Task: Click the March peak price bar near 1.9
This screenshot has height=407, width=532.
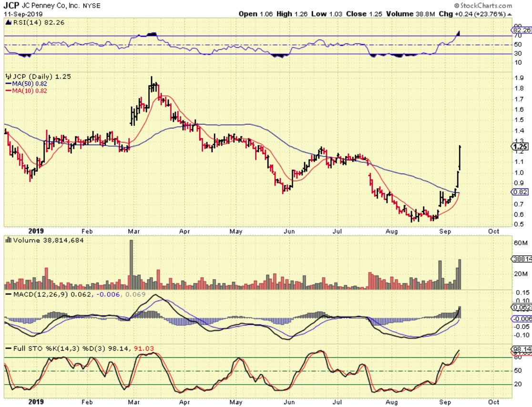Action: point(152,83)
